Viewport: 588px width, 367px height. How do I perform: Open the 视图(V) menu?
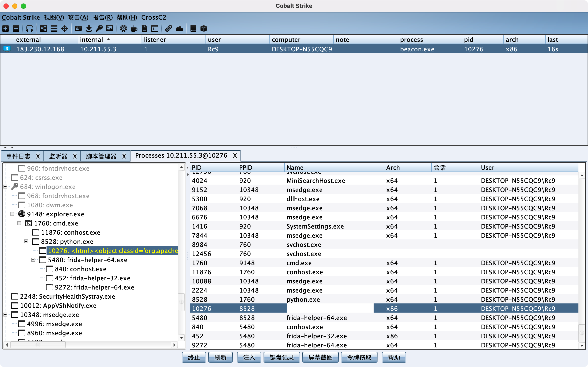coord(54,17)
